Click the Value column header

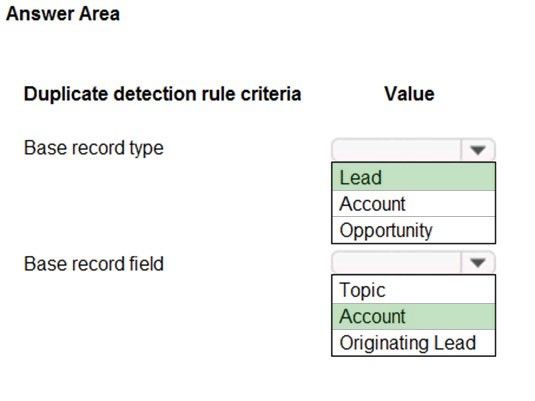click(x=409, y=94)
